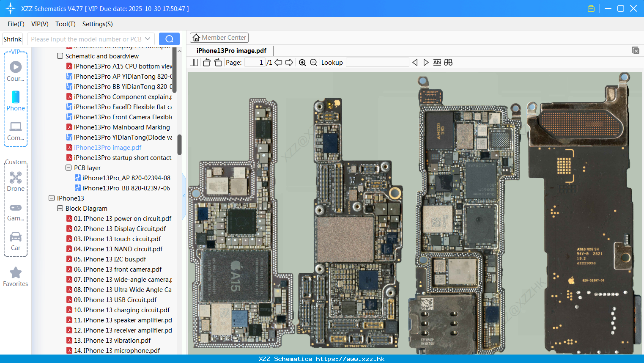Open the File(F) menu
Image resolution: width=644 pixels, height=363 pixels.
click(16, 24)
